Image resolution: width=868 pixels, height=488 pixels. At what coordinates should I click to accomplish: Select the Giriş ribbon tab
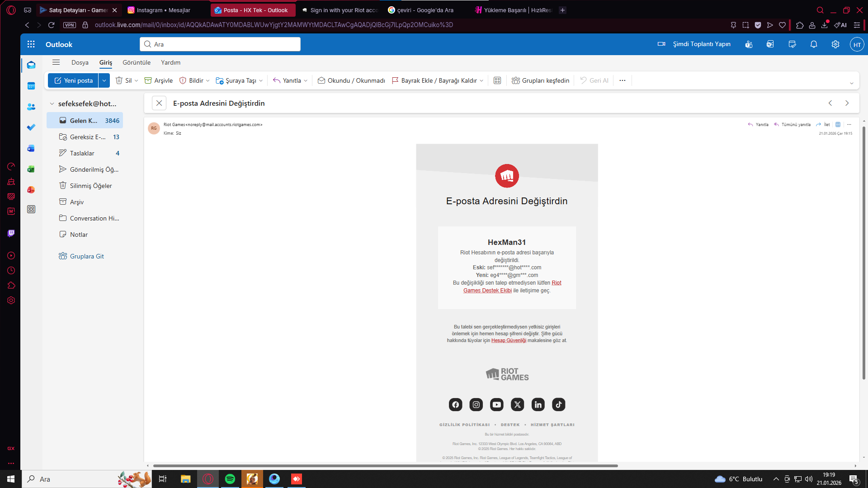tap(106, 62)
